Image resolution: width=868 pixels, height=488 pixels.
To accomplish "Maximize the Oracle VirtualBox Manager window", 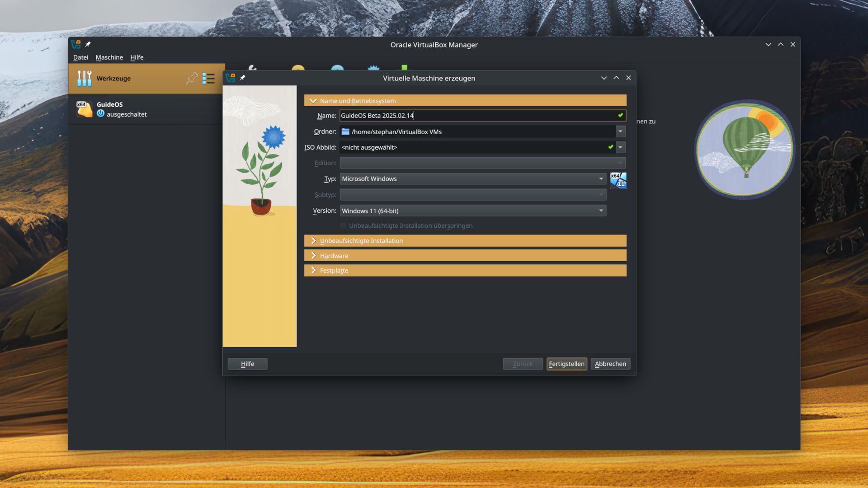I will pos(780,44).
